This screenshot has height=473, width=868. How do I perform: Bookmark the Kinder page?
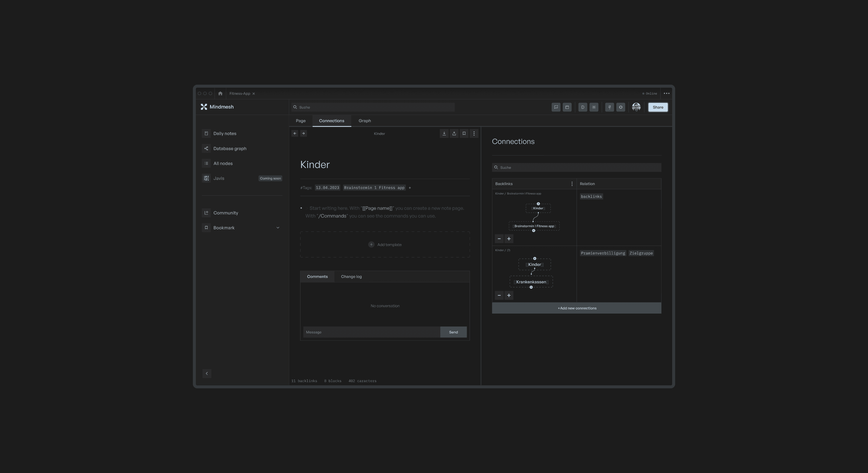[464, 133]
